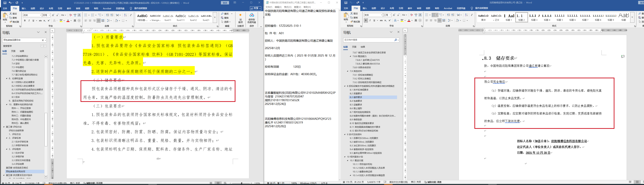Align text right in right Word window
The image size is (644, 185).
pyautogui.click(x=435, y=21)
